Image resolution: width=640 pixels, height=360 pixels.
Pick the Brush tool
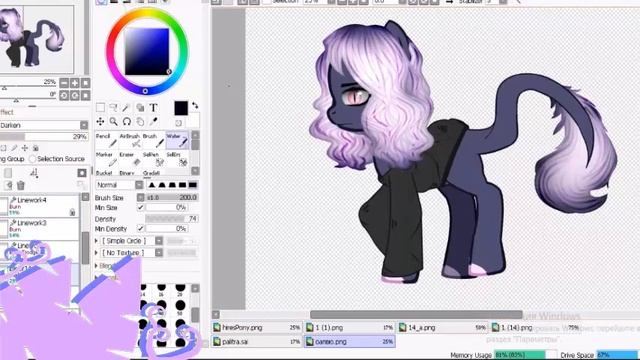153,141
